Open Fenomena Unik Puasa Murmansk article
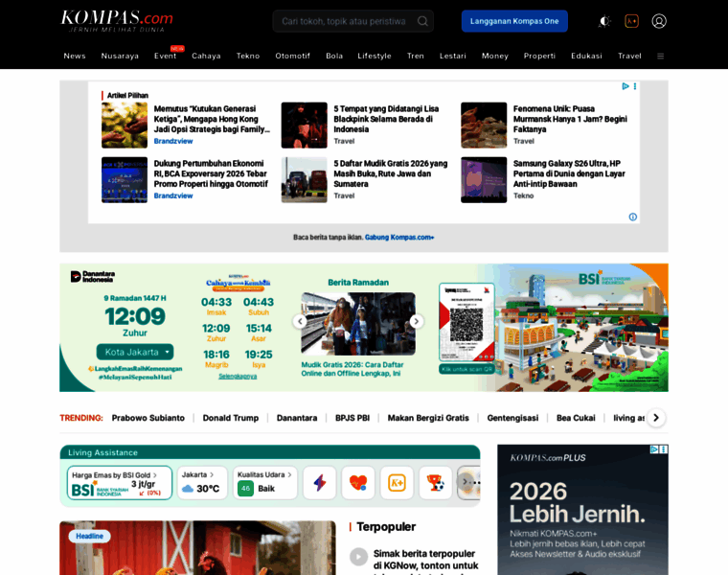This screenshot has width=728, height=575. [570, 119]
